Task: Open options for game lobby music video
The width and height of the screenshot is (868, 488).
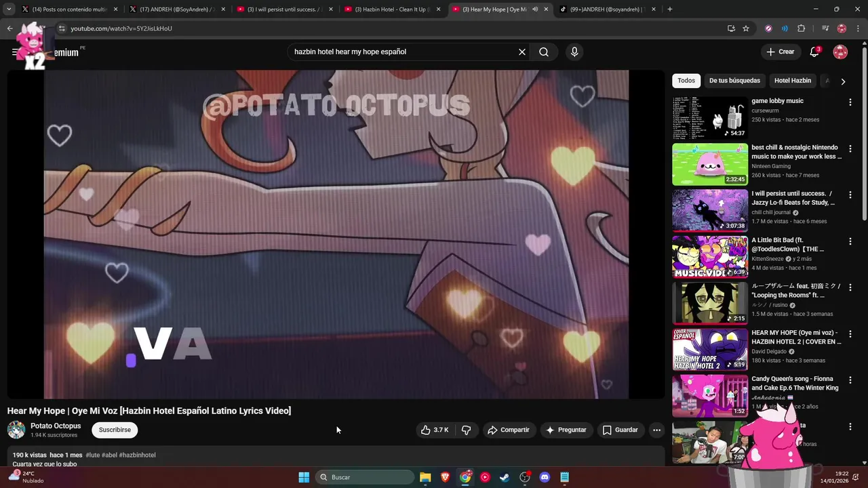Action: (850, 102)
